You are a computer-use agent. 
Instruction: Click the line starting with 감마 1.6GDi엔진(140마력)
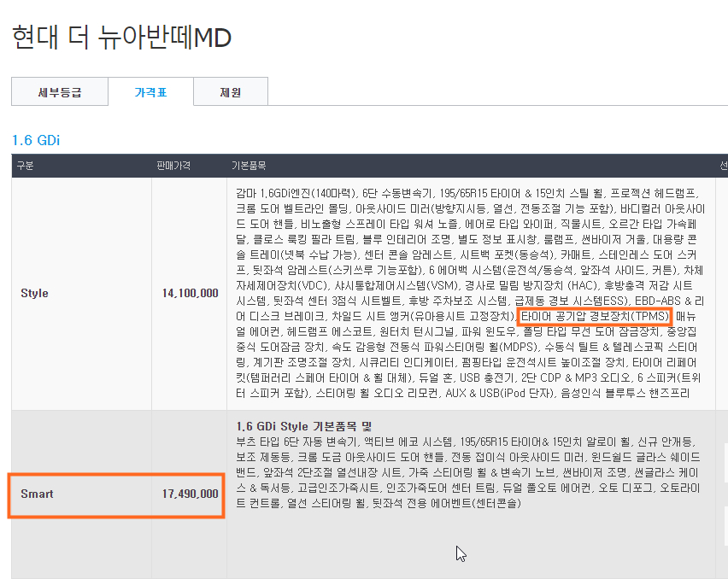tap(467, 194)
